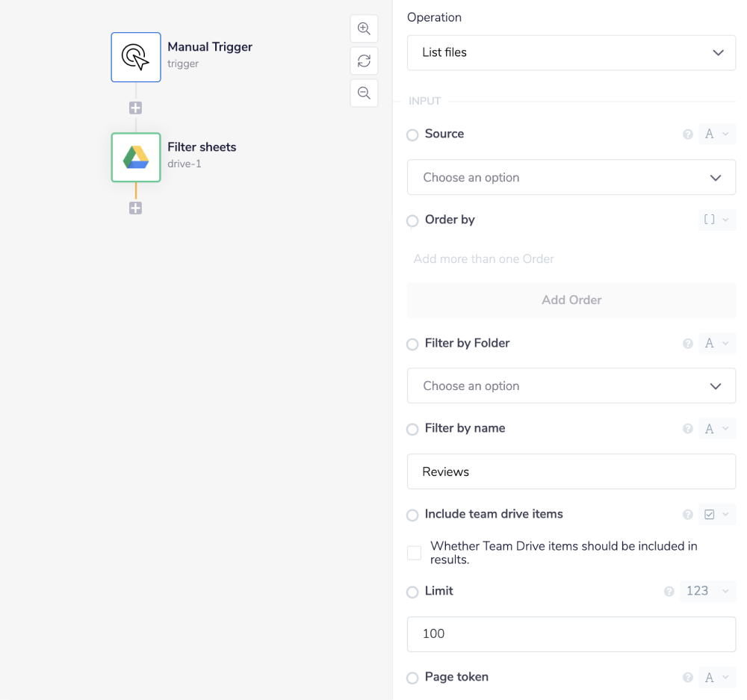
Task: Click the Limit field containing 100
Action: tap(571, 634)
